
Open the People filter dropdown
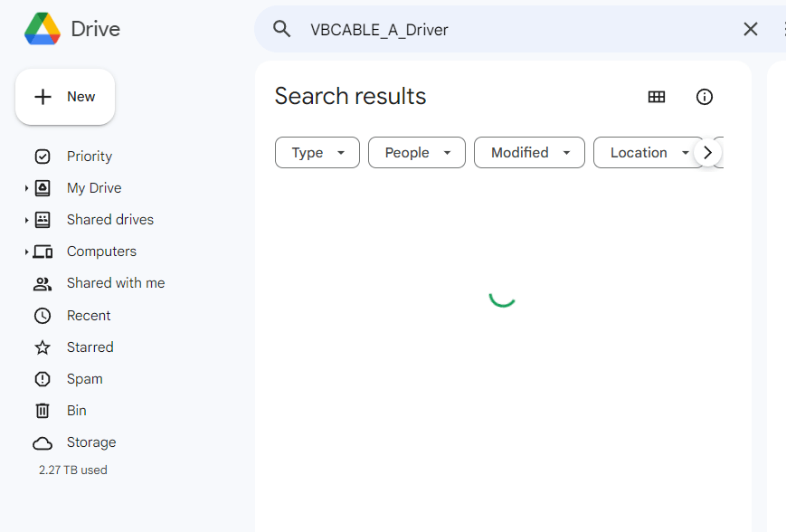(417, 152)
